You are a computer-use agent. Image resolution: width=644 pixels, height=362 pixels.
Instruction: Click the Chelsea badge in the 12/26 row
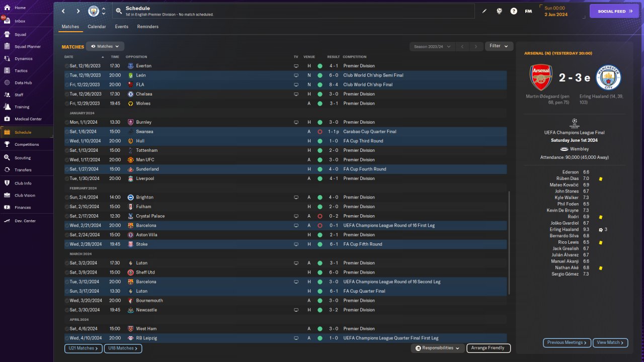click(x=130, y=94)
